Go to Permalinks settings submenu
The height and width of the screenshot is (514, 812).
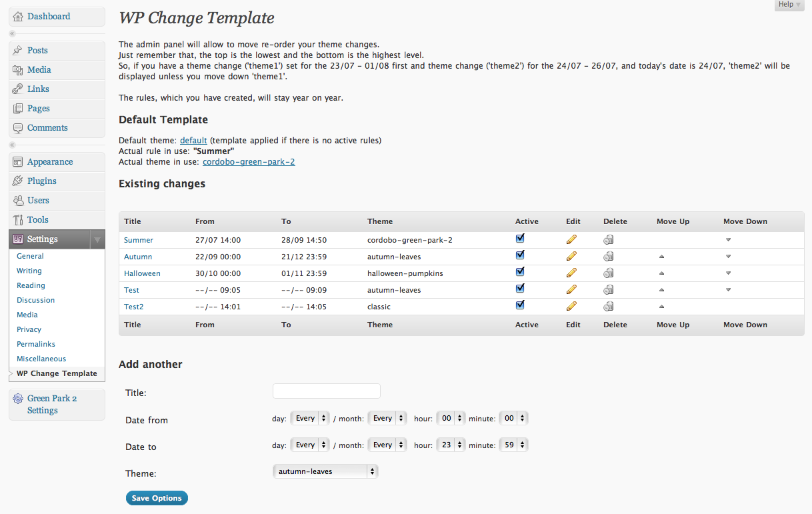click(36, 344)
